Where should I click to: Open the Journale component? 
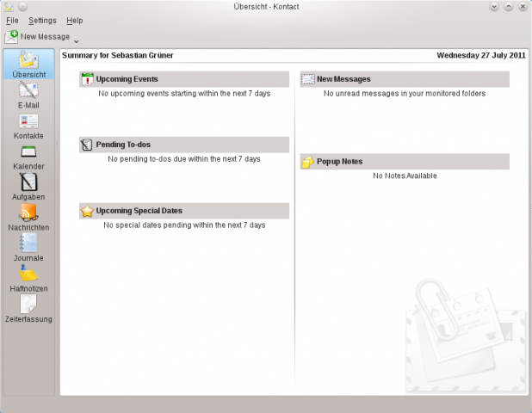[28, 248]
